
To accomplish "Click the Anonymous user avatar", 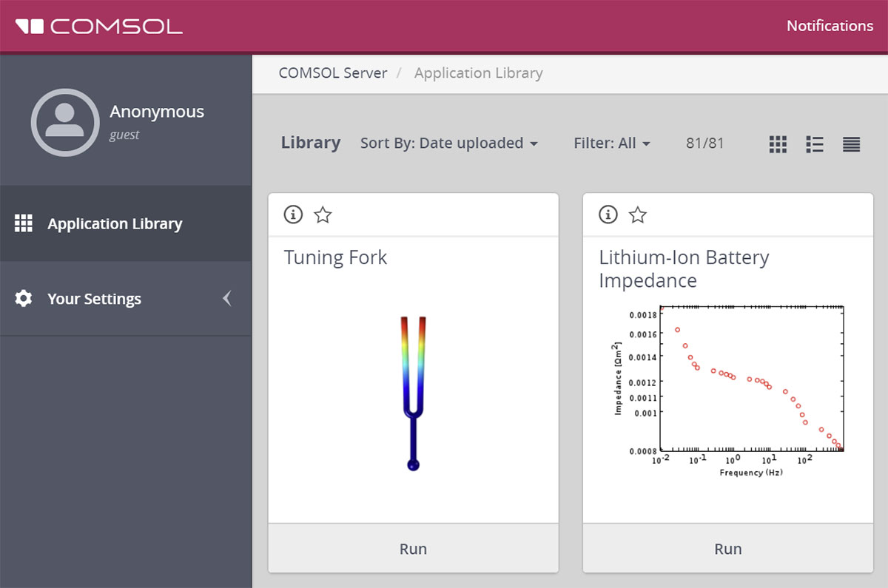I will tap(65, 123).
